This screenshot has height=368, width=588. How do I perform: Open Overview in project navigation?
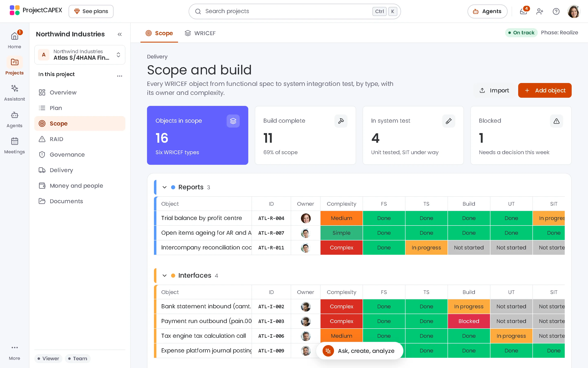[80, 92]
